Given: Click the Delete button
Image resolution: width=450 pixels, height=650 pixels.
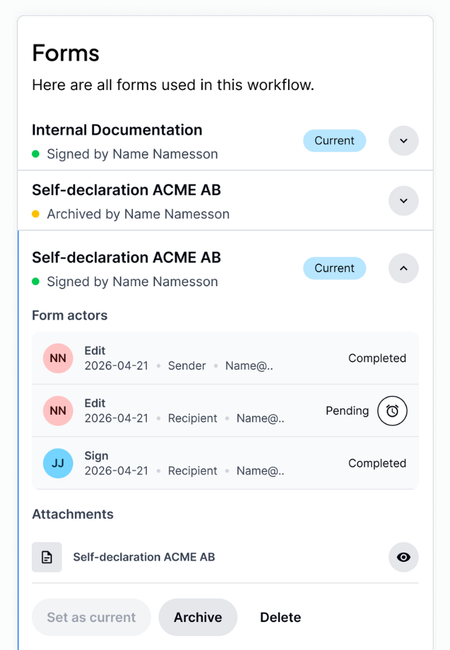Looking at the screenshot, I should point(281,617).
